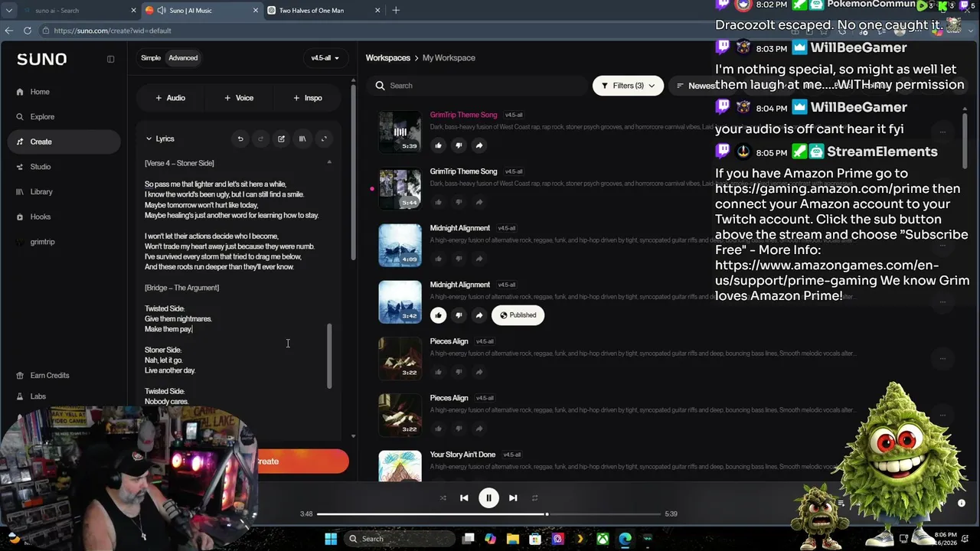Add Inspo to the song
Image resolution: width=980 pixels, height=551 pixels.
(308, 98)
